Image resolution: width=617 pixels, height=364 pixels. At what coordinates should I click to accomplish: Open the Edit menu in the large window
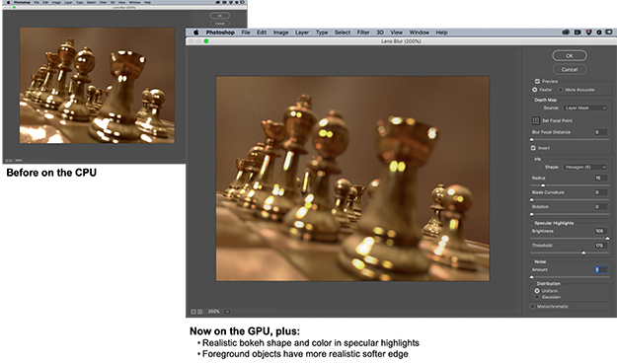point(262,33)
